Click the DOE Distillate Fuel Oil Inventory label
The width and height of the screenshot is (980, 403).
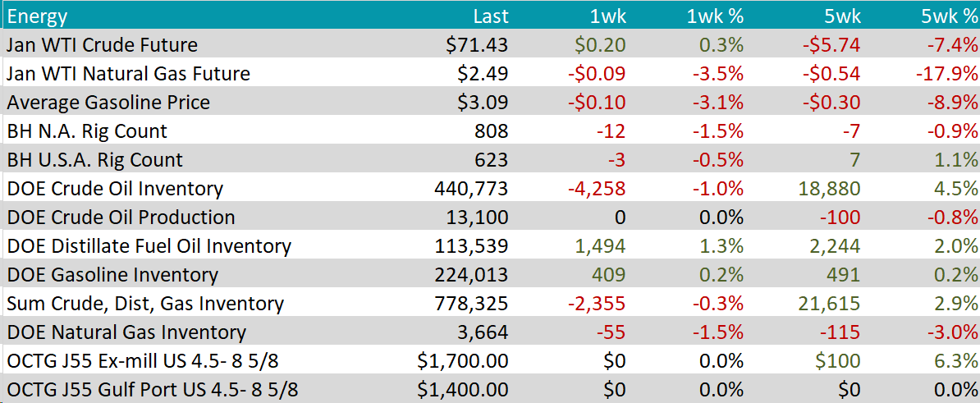pos(149,246)
